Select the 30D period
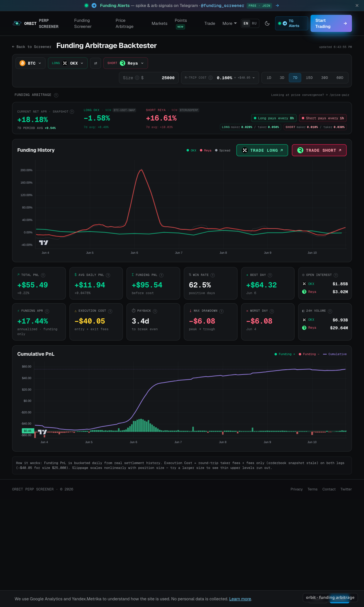Viewport: 364px width, 607px height. click(x=324, y=78)
